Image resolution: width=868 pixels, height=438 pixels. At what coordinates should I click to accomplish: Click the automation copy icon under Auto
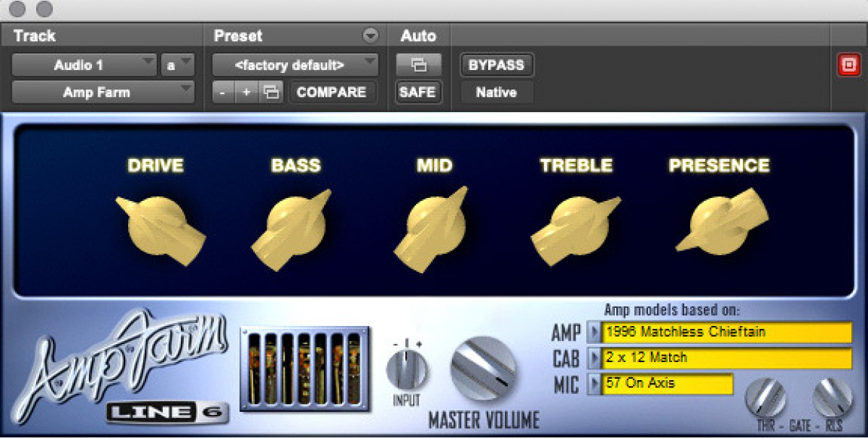pos(418,65)
